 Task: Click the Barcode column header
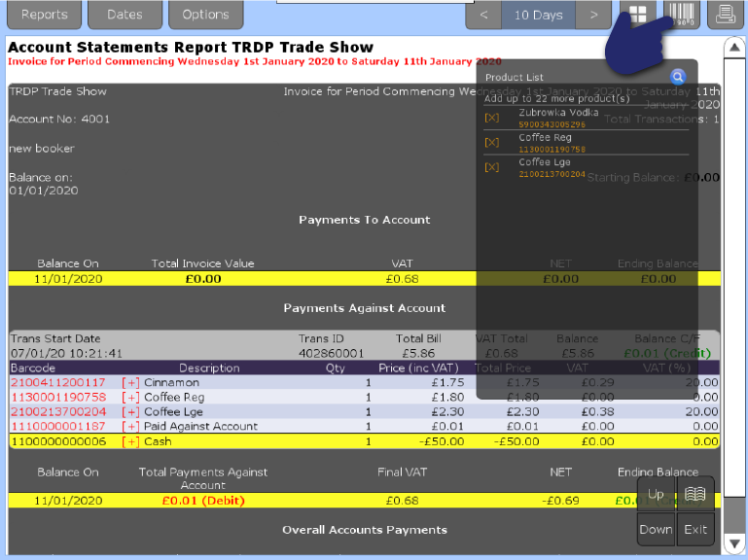click(x=33, y=367)
